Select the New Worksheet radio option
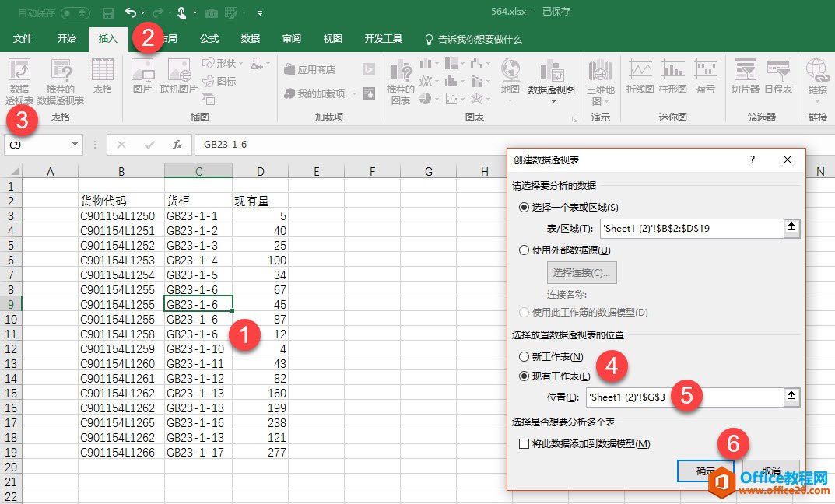Viewport: 835px width, 504px height. click(x=524, y=356)
